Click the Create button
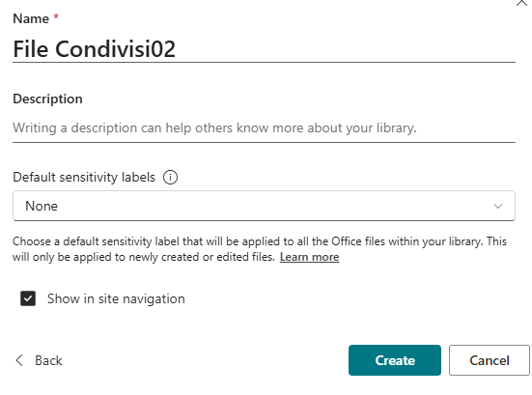This screenshot has width=532, height=395. click(395, 360)
